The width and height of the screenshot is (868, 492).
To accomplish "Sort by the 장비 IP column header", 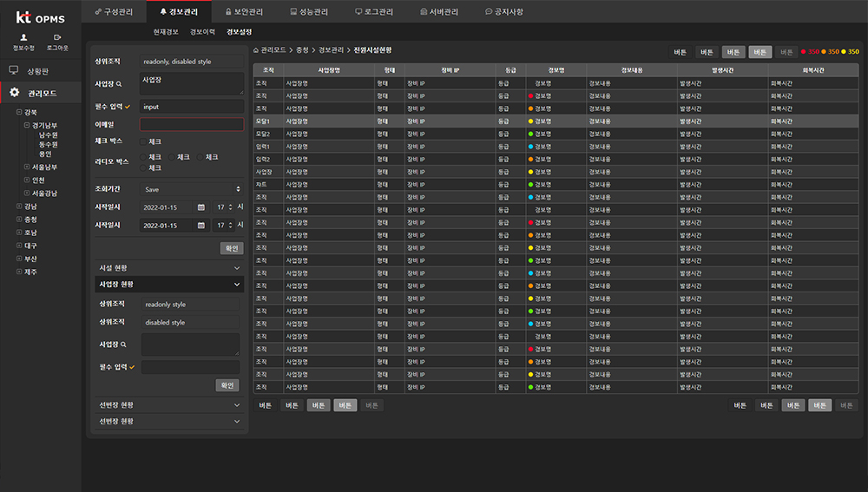I will [x=450, y=70].
